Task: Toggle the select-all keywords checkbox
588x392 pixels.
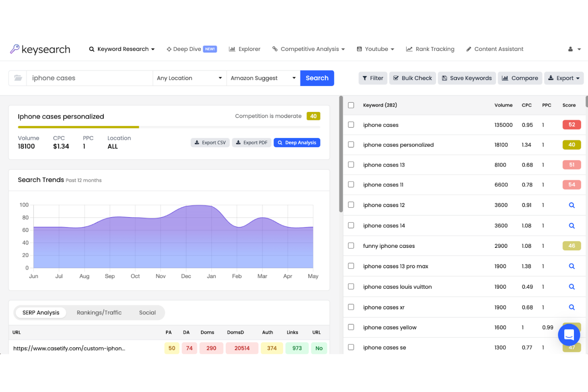Action: [x=351, y=105]
